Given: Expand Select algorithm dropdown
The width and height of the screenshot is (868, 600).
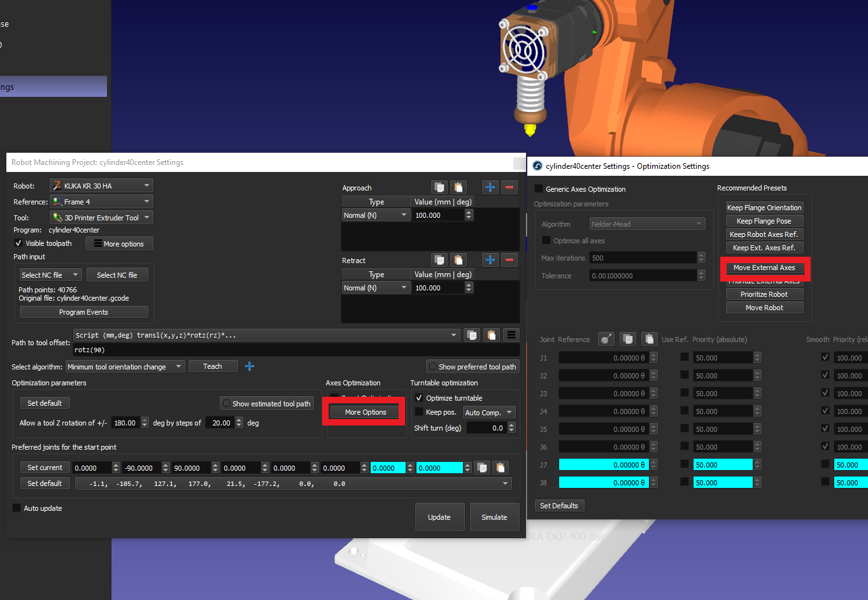Looking at the screenshot, I should (x=125, y=367).
